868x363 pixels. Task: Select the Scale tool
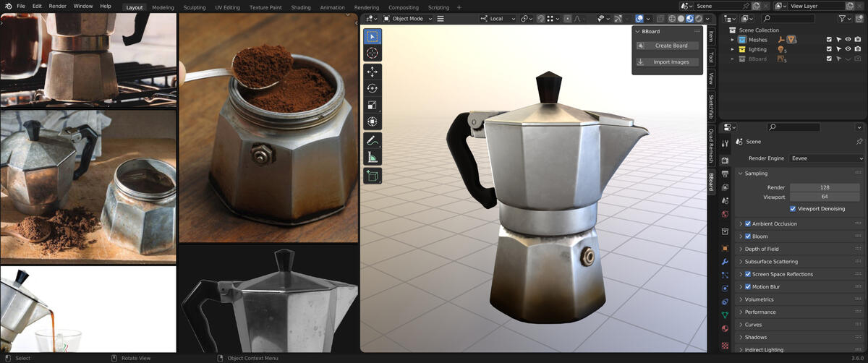tap(373, 105)
